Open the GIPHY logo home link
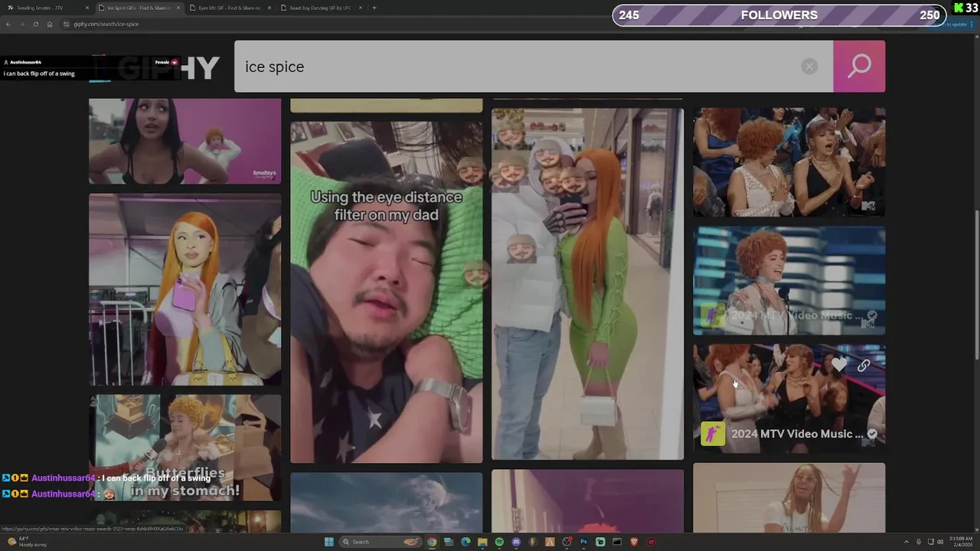 pos(155,68)
